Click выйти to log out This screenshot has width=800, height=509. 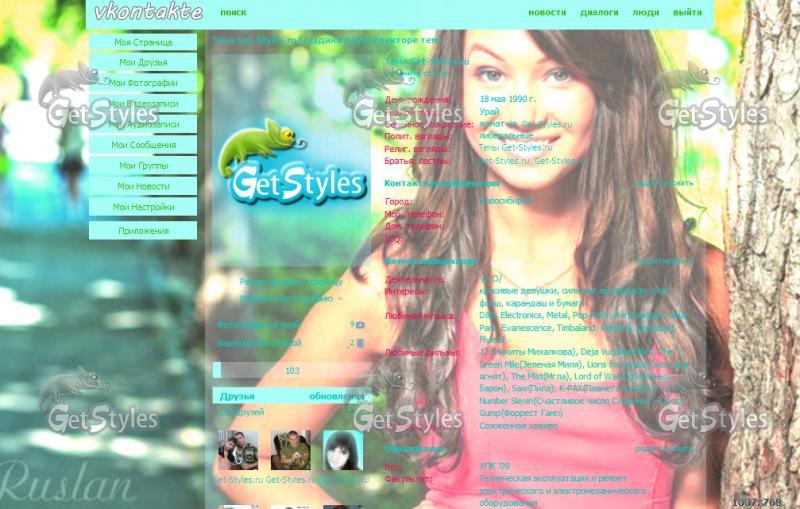[687, 13]
